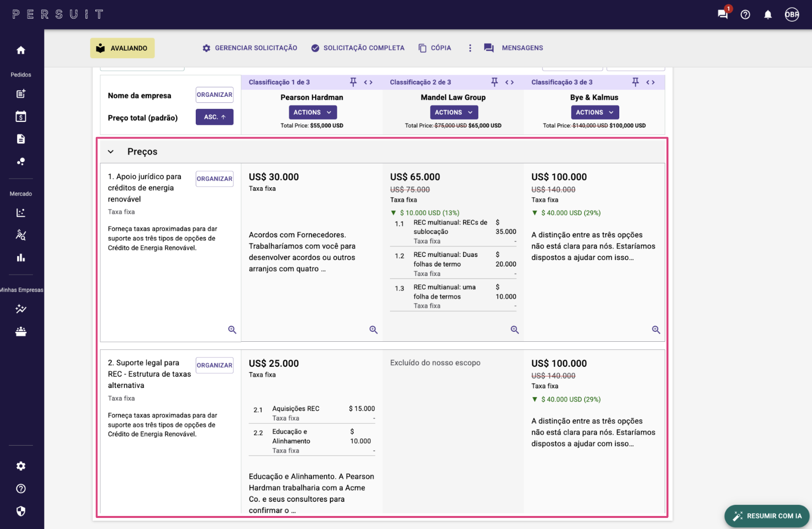Zoom into Mandel Law Group price details
This screenshot has width=812, height=529.
pyautogui.click(x=514, y=330)
